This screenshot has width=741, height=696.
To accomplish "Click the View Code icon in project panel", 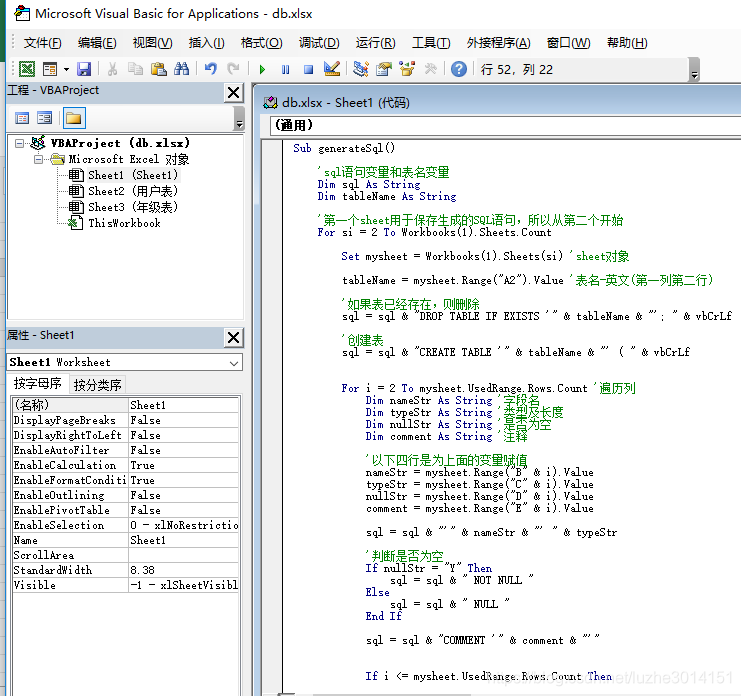I will 22,118.
